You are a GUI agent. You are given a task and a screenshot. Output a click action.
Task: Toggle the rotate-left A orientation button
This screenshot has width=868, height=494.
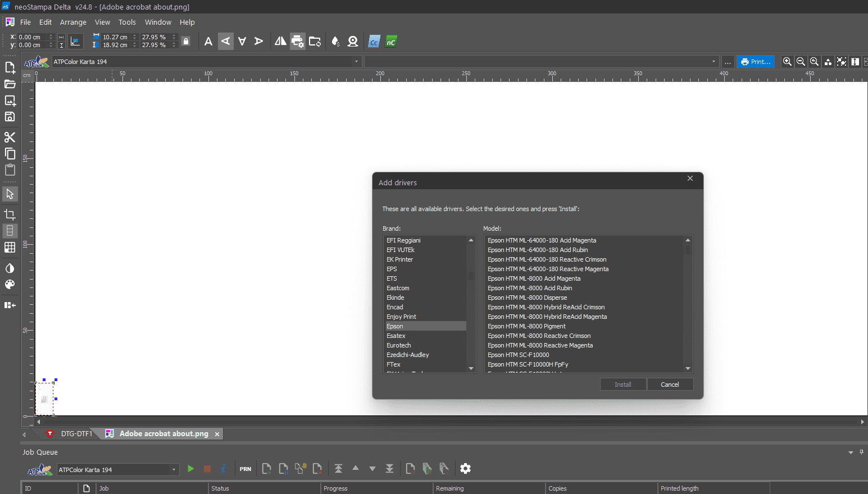(x=225, y=41)
